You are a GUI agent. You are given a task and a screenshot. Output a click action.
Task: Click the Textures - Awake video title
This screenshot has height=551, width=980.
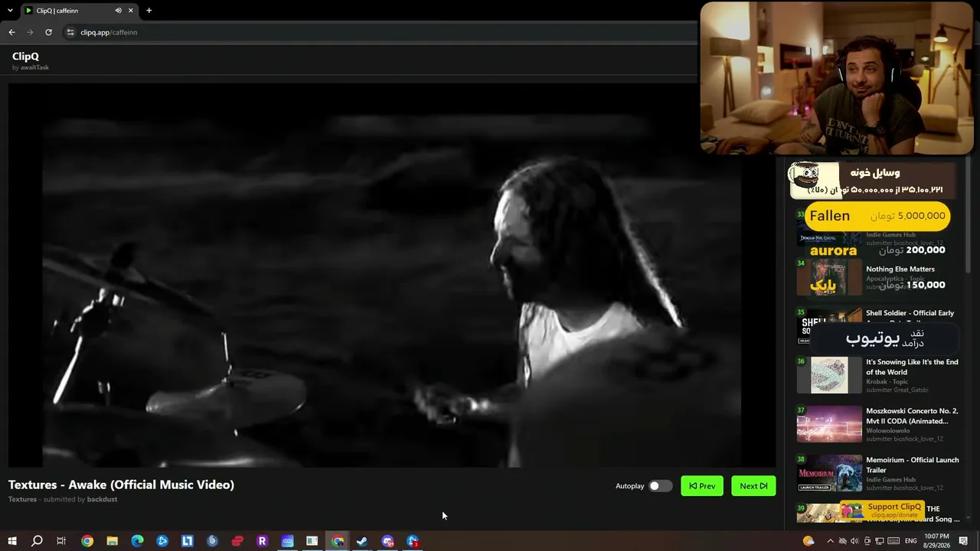click(x=121, y=484)
